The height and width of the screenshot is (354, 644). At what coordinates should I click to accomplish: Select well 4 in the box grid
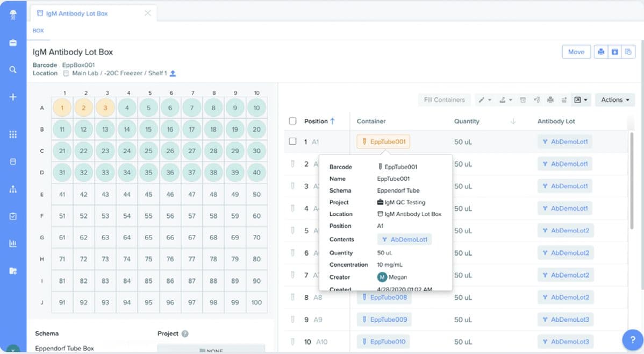pos(127,108)
